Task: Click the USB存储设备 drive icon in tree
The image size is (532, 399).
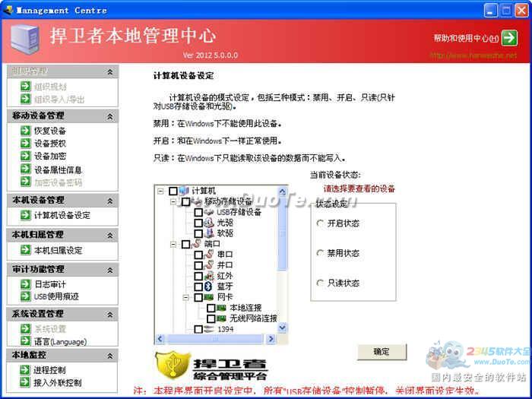Action: pos(209,212)
